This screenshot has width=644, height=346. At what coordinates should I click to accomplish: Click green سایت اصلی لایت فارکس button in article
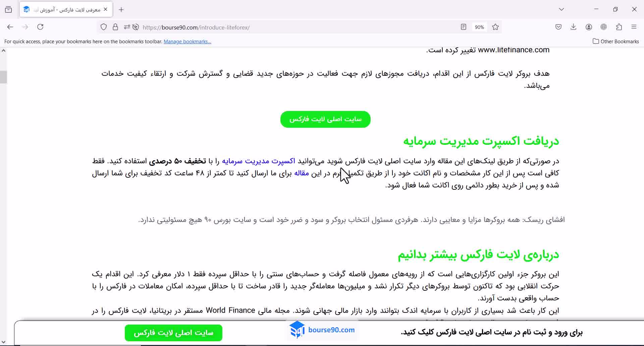click(x=325, y=119)
